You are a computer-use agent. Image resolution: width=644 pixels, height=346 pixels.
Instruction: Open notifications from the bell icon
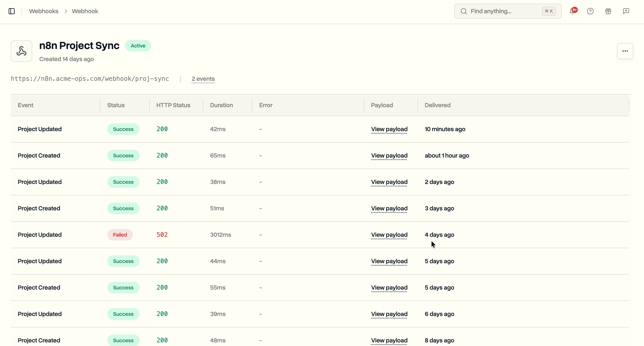coord(572,11)
